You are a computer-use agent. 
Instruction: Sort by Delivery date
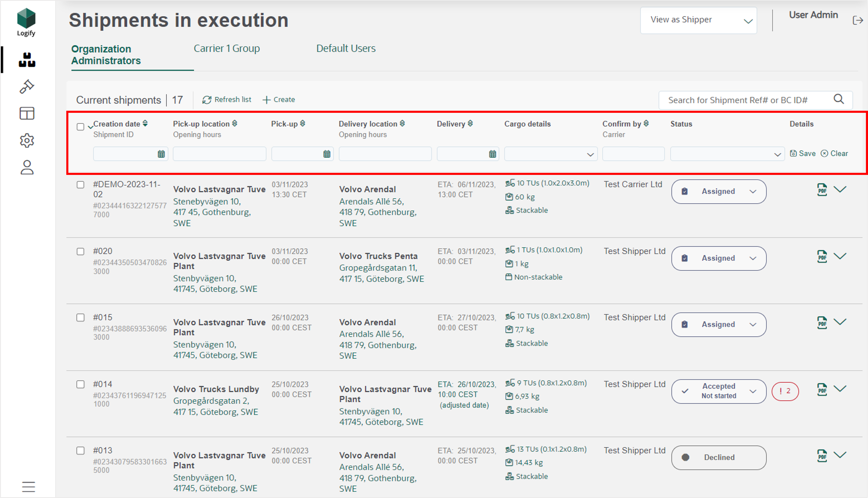coord(470,124)
